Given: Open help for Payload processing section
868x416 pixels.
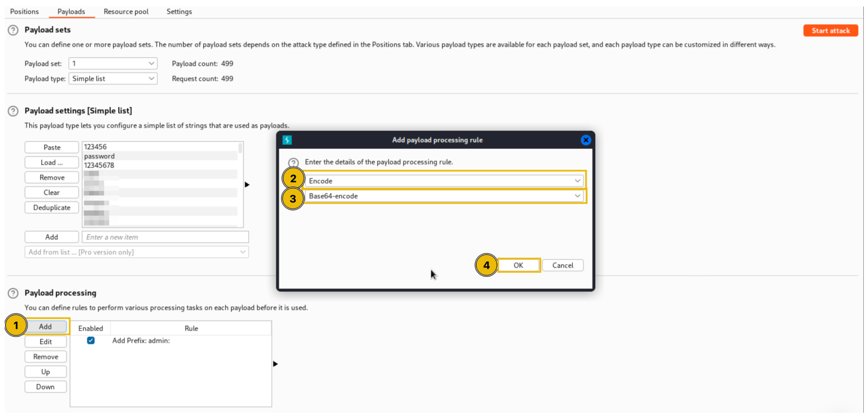Looking at the screenshot, I should (x=13, y=293).
